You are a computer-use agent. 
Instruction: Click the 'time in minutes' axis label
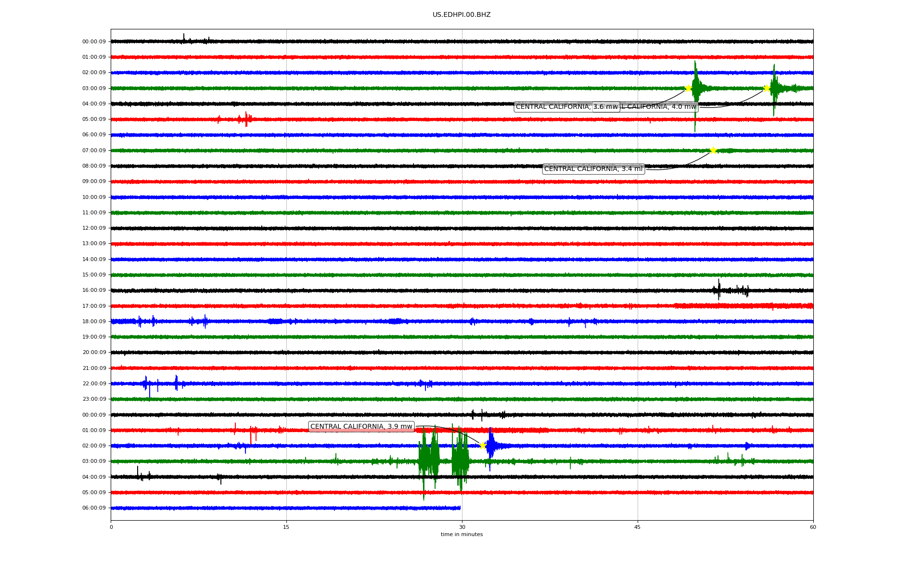(x=462, y=535)
